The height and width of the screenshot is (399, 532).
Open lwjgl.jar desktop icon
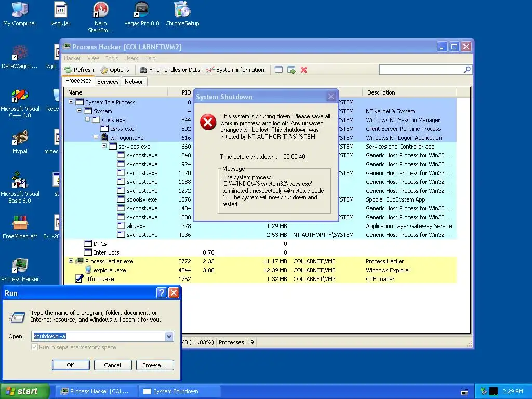point(60,14)
